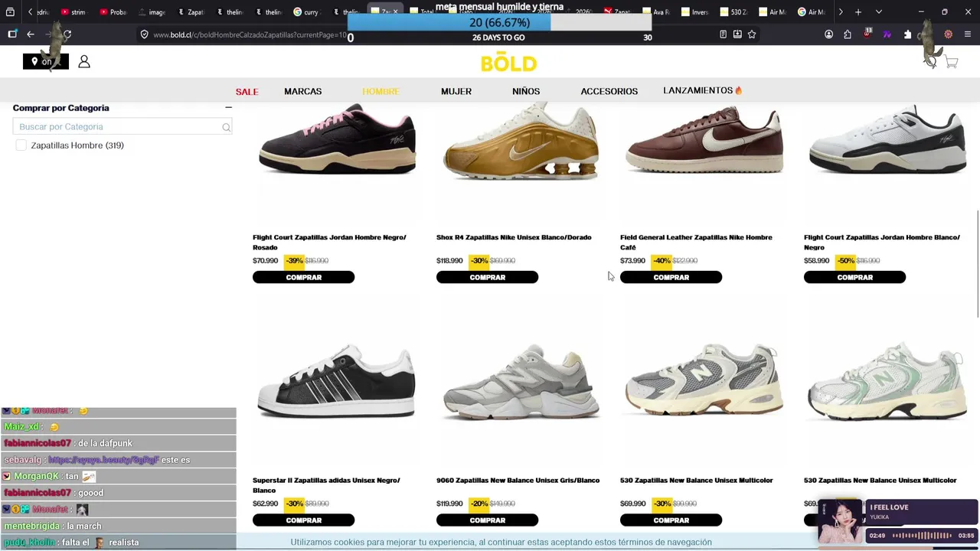The image size is (980, 551).
Task: Open the tracking protection shield icon
Action: (144, 34)
